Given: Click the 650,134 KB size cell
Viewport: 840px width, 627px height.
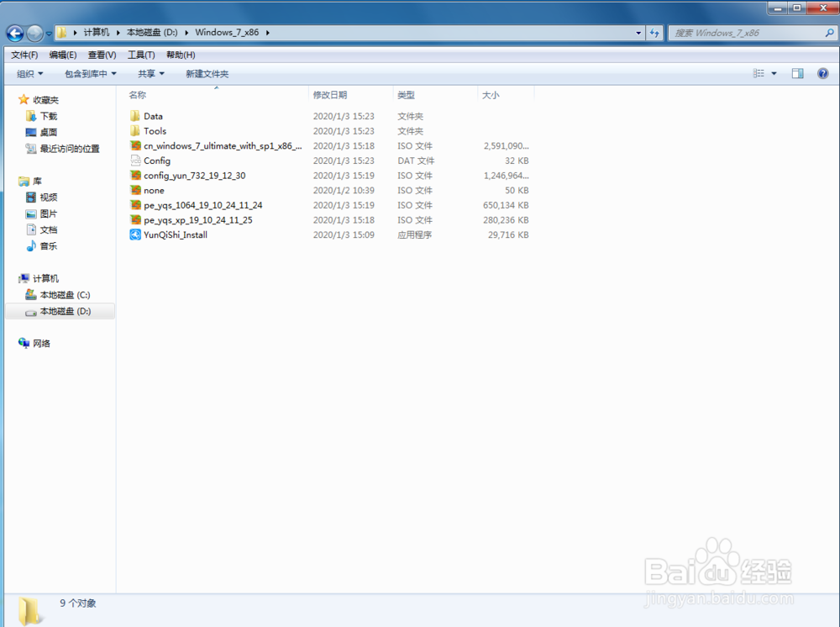Looking at the screenshot, I should 506,205.
